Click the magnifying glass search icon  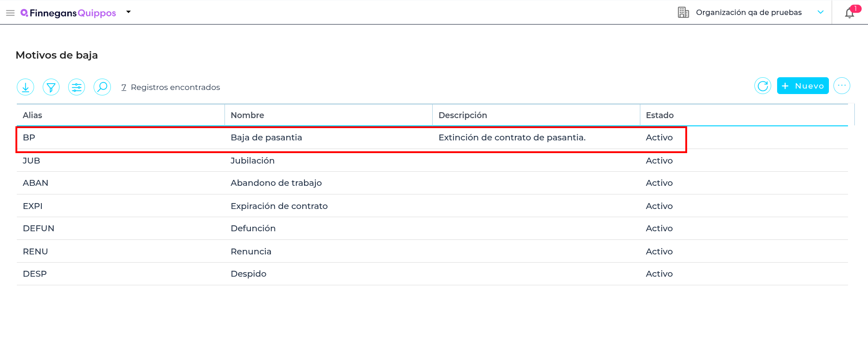[102, 87]
